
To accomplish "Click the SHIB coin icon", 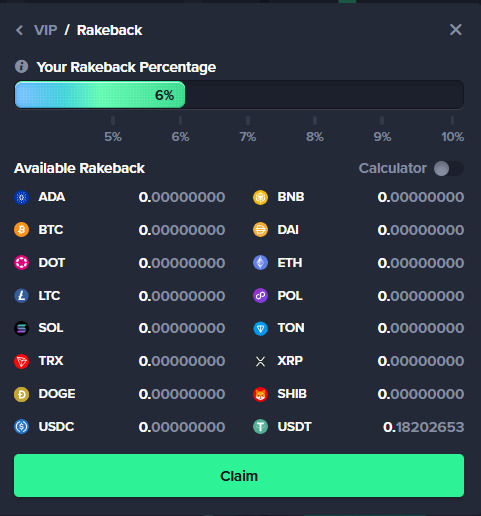I will tap(260, 394).
